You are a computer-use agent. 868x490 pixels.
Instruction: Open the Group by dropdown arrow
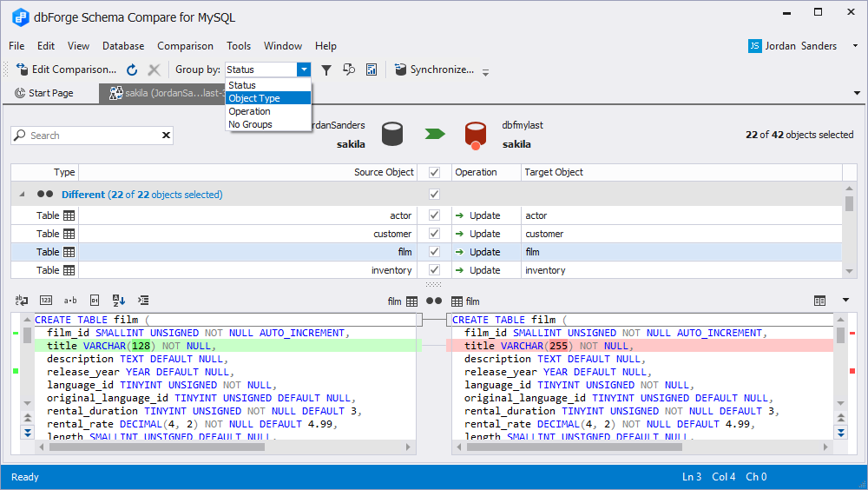304,70
